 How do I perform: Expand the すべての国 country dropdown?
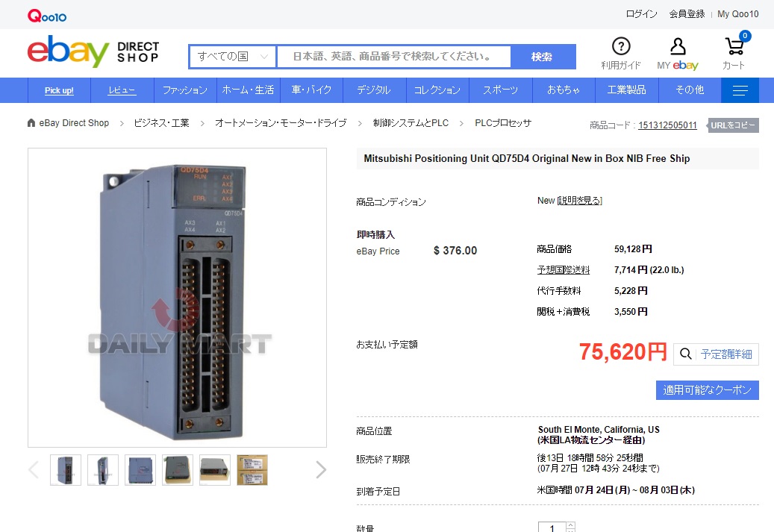click(232, 57)
